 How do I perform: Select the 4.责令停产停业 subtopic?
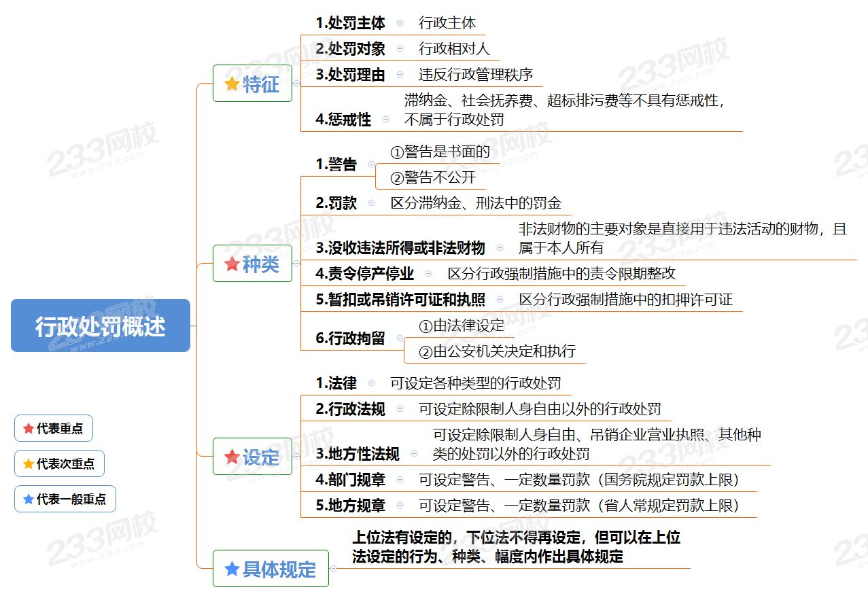(364, 273)
